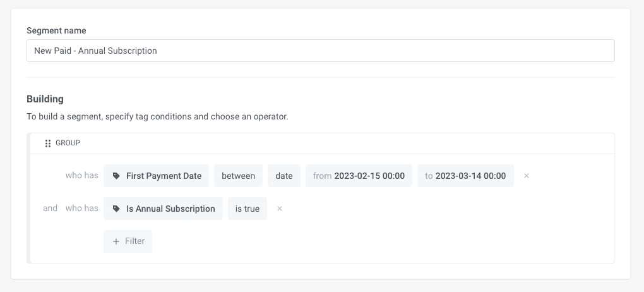Click the tag icon beside First Payment Date

click(116, 176)
